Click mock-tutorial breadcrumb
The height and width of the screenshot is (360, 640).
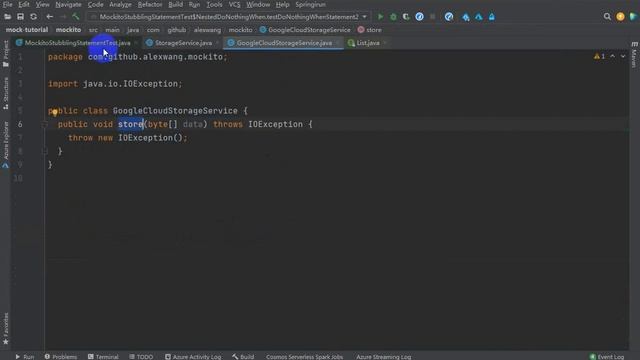27,30
